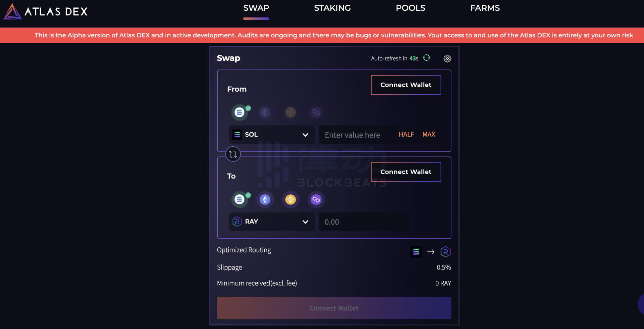The width and height of the screenshot is (644, 329).
Task: Click the swap direction arrows between From and To
Action: click(x=233, y=154)
